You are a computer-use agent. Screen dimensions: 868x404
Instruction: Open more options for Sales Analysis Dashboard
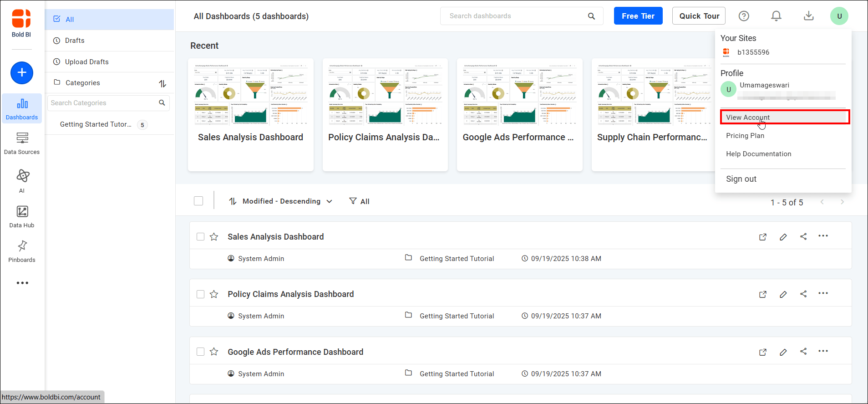[x=823, y=236]
